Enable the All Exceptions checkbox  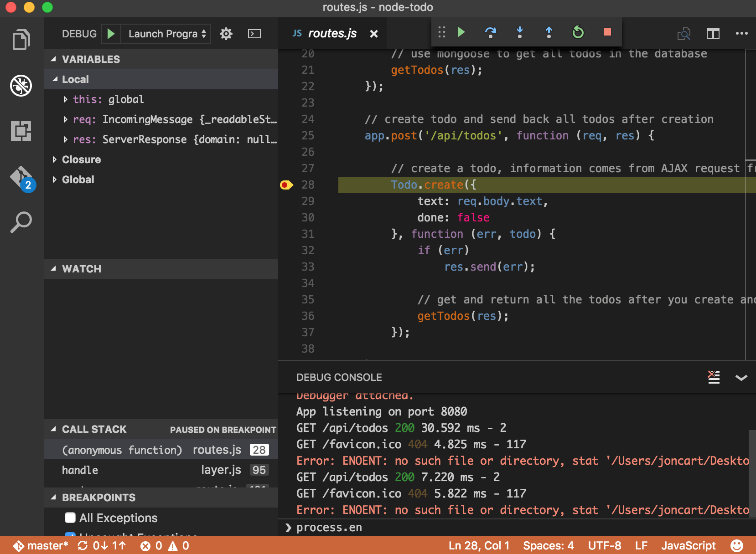click(x=70, y=518)
